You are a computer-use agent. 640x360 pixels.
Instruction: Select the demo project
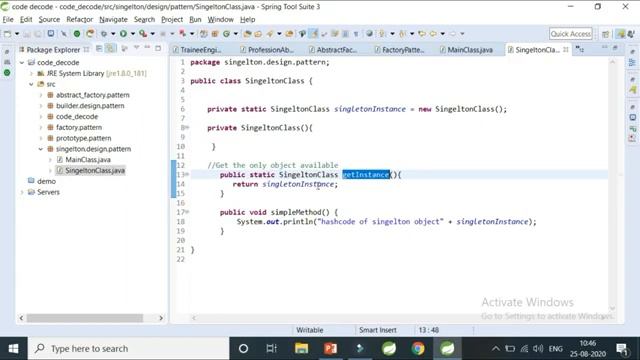(x=46, y=181)
